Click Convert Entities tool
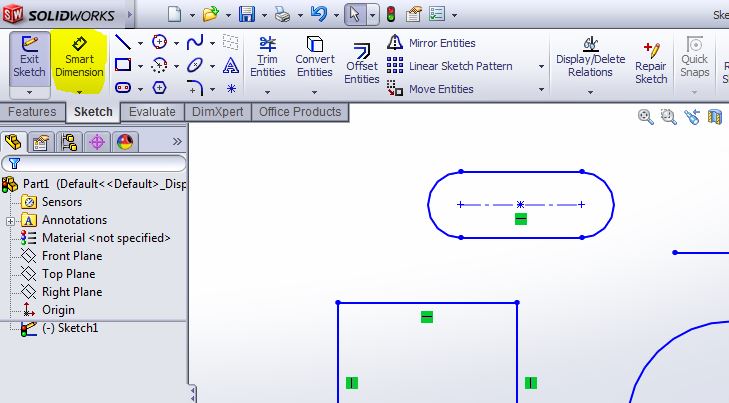This screenshot has height=403, width=729. pyautogui.click(x=315, y=57)
